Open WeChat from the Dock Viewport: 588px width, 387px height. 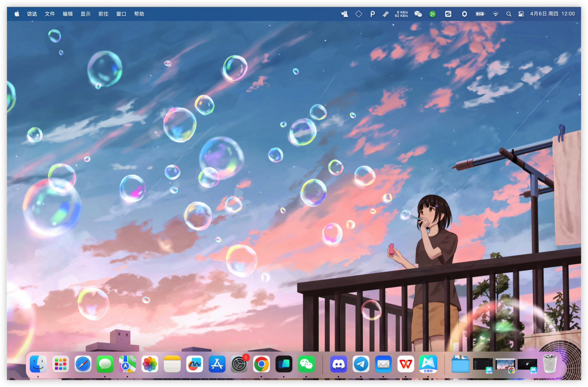pos(306,364)
